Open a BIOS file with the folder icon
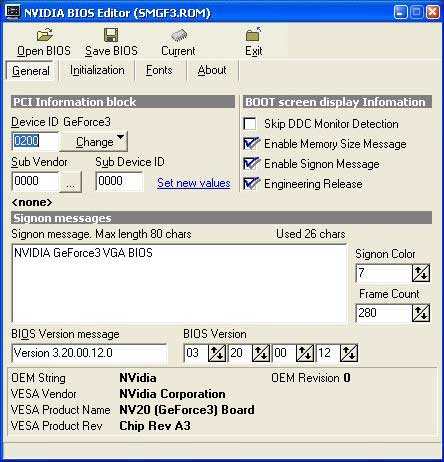The image size is (444, 462). click(x=45, y=35)
